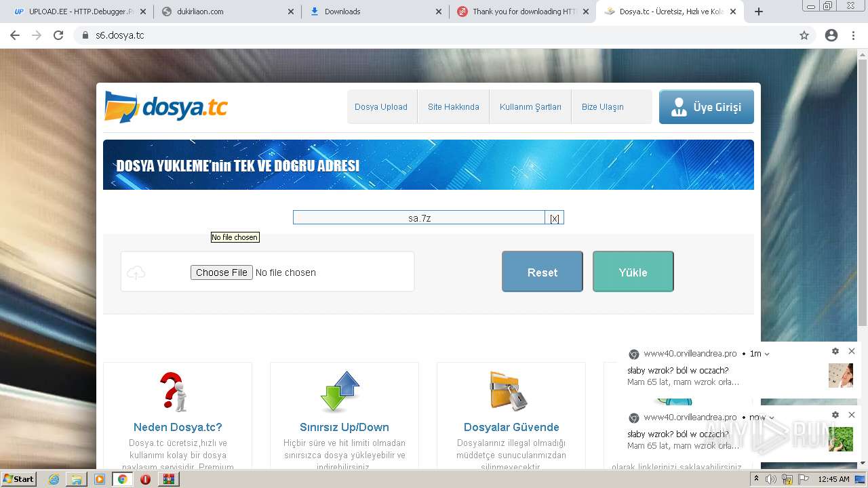Open settings gear of the now notification
Screen dimensions: 868x488
click(835, 415)
